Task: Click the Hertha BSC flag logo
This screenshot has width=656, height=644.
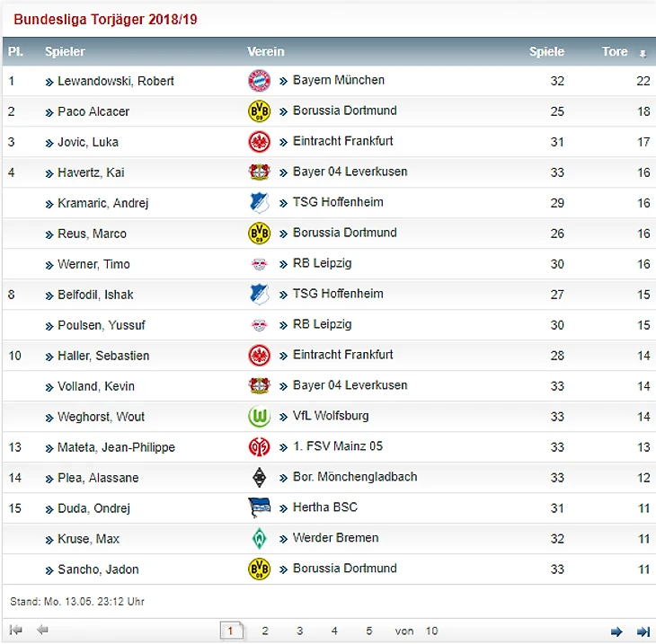Action: 260,507
